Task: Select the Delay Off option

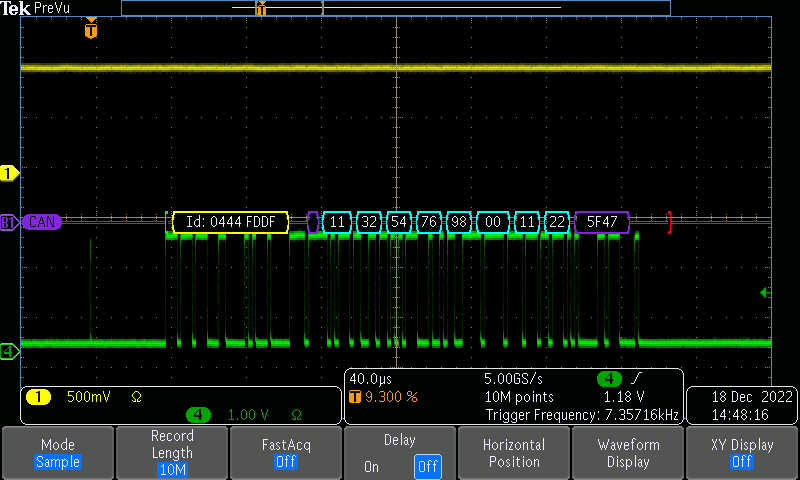Action: [427, 466]
